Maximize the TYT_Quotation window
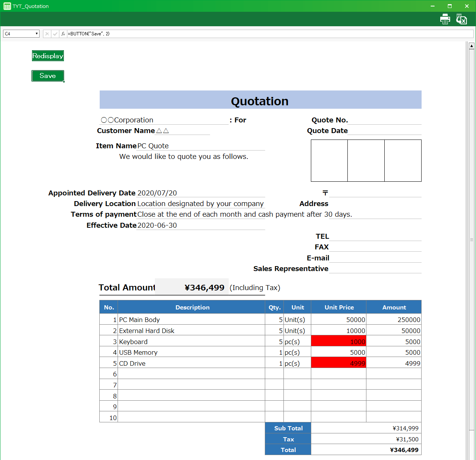 (x=449, y=6)
